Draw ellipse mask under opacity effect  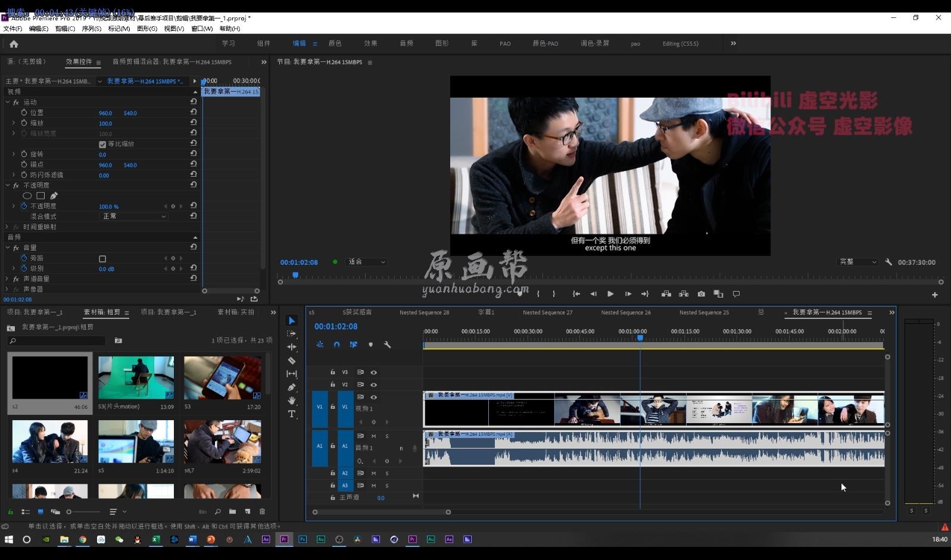27,196
